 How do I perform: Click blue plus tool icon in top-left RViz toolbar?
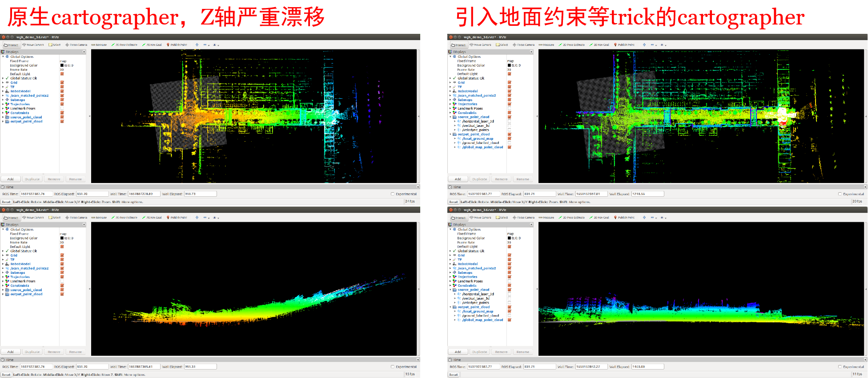click(197, 45)
